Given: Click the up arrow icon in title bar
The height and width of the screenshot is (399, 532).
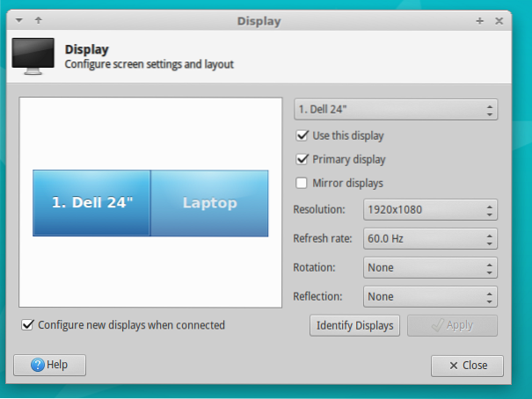Looking at the screenshot, I should pos(38,19).
